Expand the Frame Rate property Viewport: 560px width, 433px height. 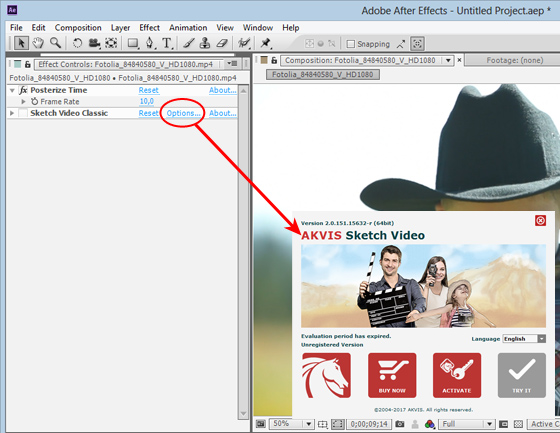click(x=24, y=101)
